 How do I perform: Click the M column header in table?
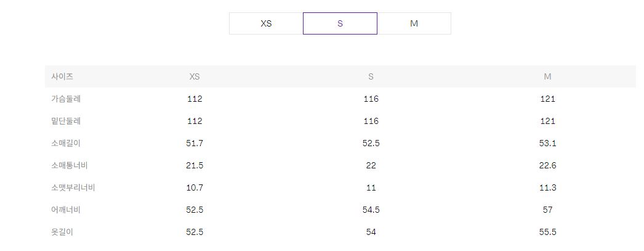pyautogui.click(x=547, y=76)
